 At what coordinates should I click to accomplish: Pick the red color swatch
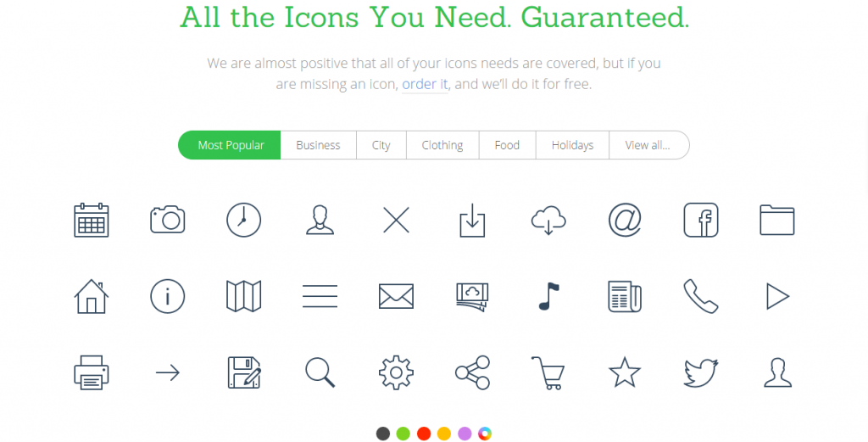[x=424, y=434]
